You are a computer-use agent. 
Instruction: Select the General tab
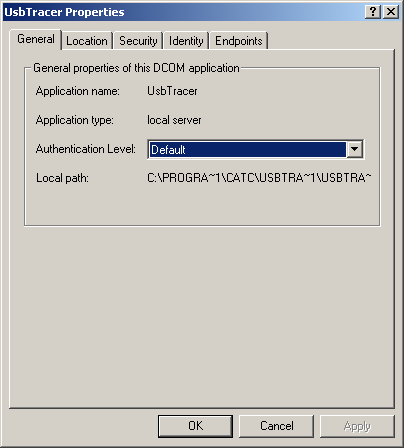[36, 39]
